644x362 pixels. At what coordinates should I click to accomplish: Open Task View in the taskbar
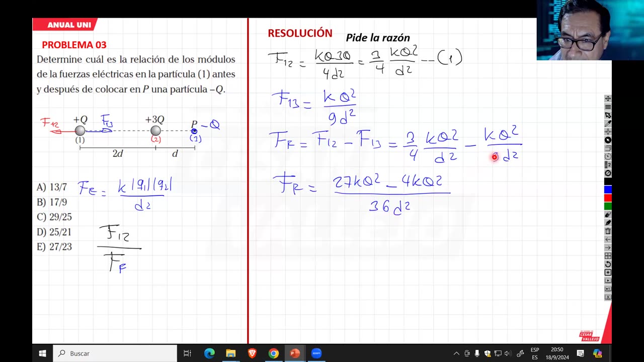(x=187, y=353)
